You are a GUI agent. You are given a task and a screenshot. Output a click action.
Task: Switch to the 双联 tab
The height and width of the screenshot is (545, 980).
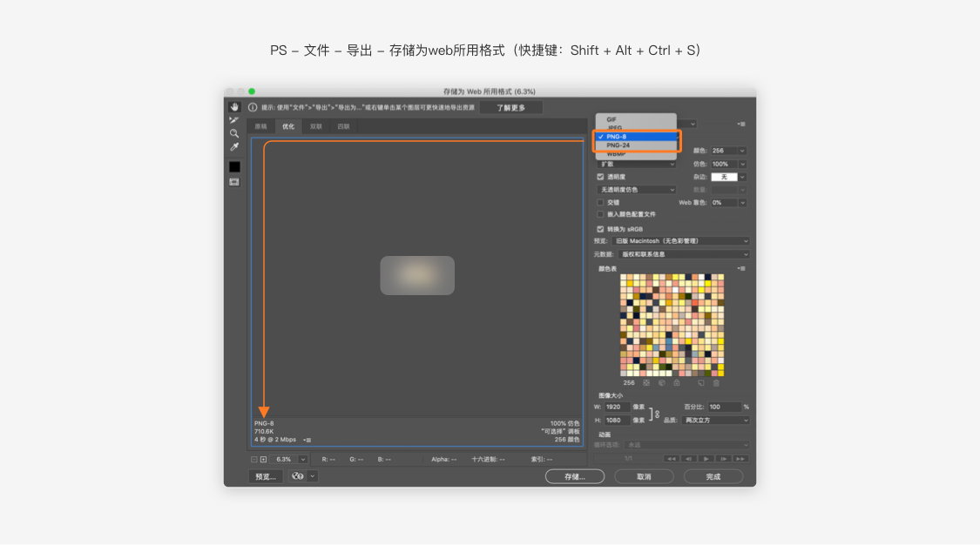[x=316, y=127]
